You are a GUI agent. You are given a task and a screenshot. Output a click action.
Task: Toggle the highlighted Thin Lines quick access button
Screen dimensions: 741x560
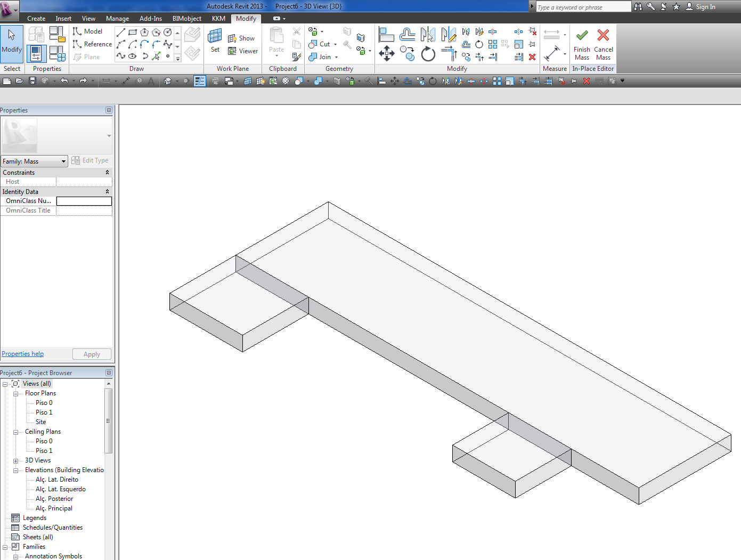coord(200,81)
